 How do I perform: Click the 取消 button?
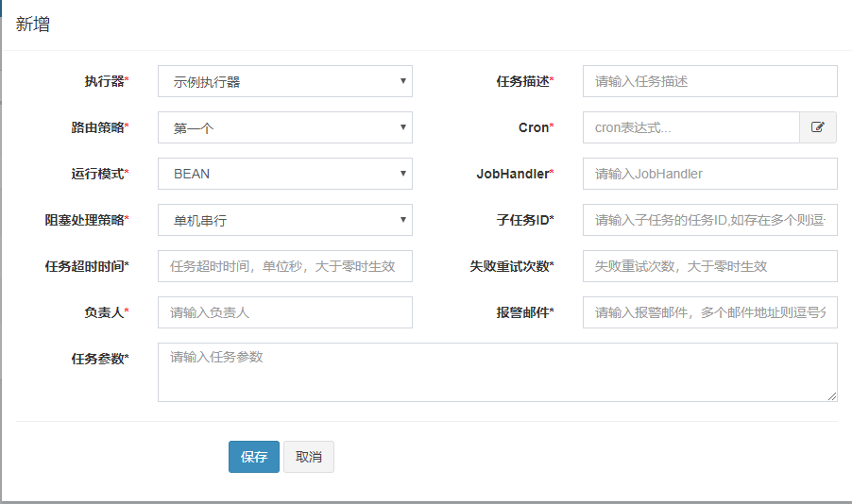point(309,457)
